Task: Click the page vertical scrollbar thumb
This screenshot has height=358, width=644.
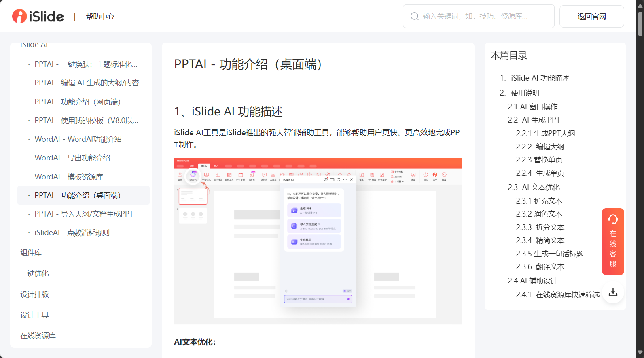Action: [640, 23]
